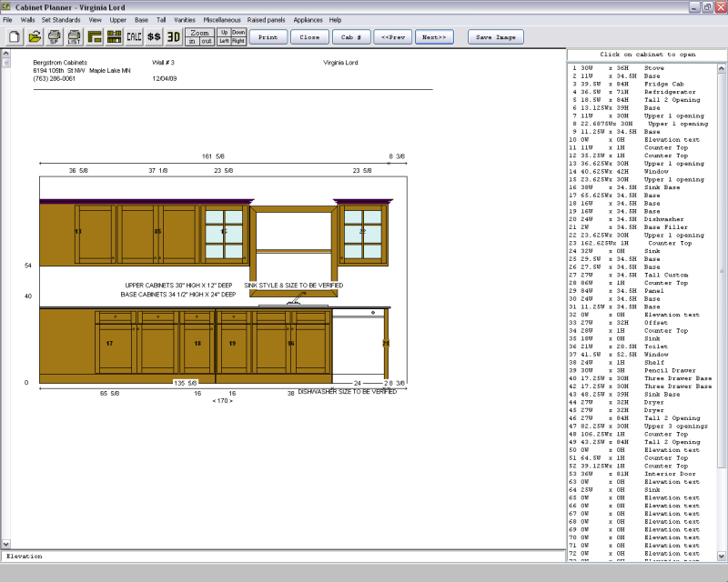Open pricing with the $$ icon
Screen dimensions: 728x582
154,36
